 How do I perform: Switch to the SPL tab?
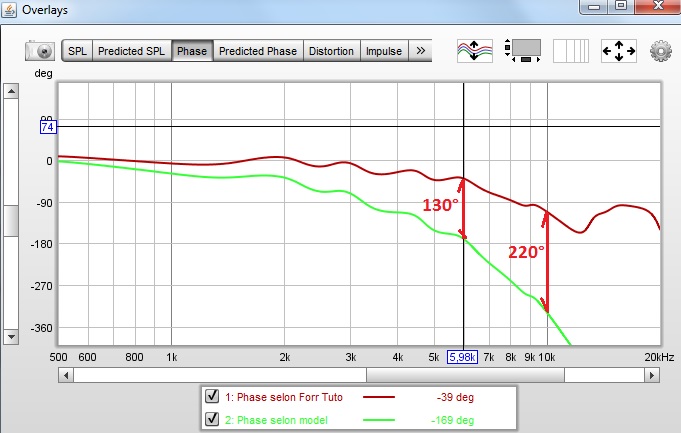click(77, 51)
